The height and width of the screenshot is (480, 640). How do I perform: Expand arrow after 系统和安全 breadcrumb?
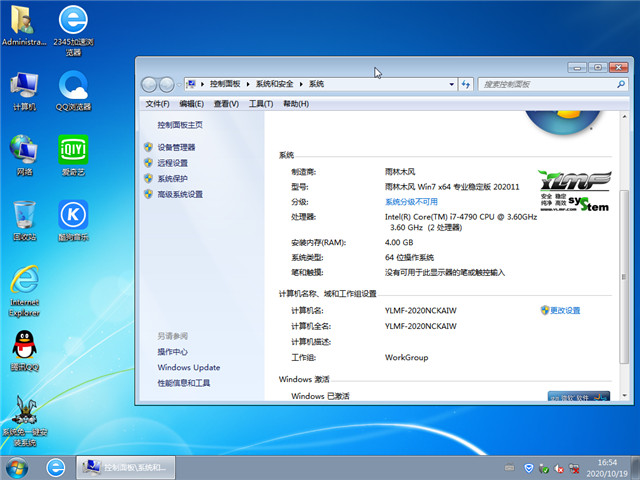pos(301,84)
